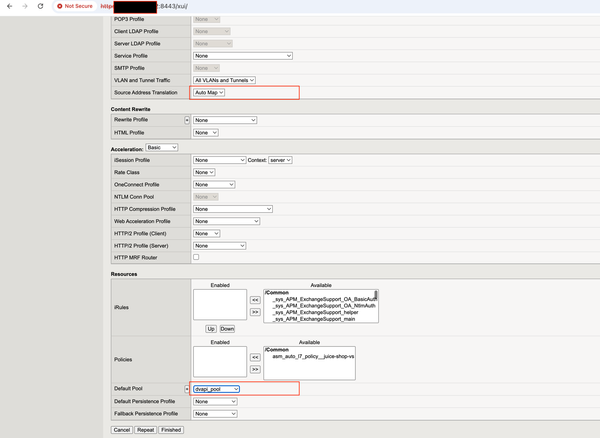Open the Rate Class dropdown
The width and height of the screenshot is (600, 438).
point(204,173)
